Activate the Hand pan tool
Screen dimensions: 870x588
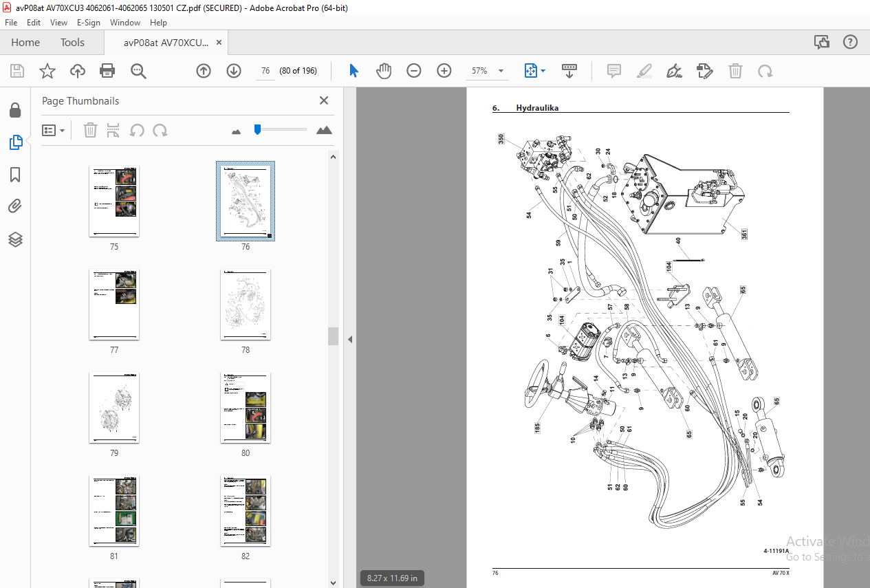[384, 71]
